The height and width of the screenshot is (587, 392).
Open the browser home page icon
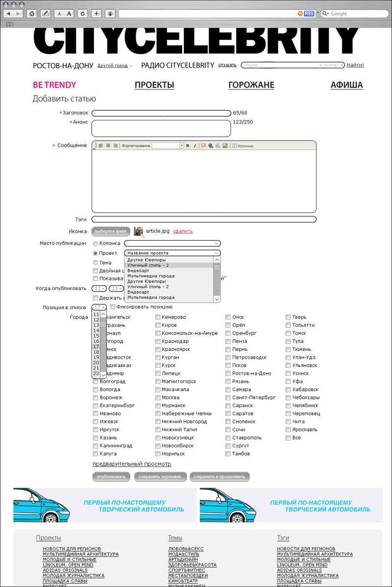coord(32,14)
